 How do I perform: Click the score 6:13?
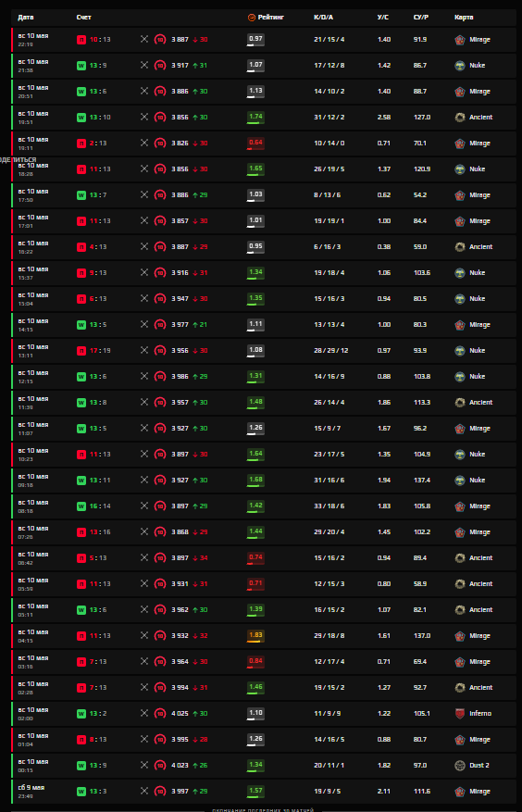[x=98, y=299]
